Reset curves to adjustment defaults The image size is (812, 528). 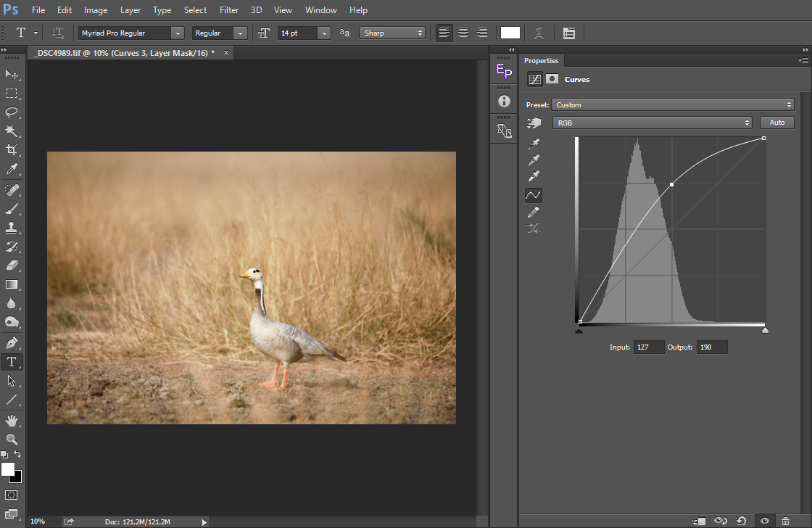tap(742, 521)
